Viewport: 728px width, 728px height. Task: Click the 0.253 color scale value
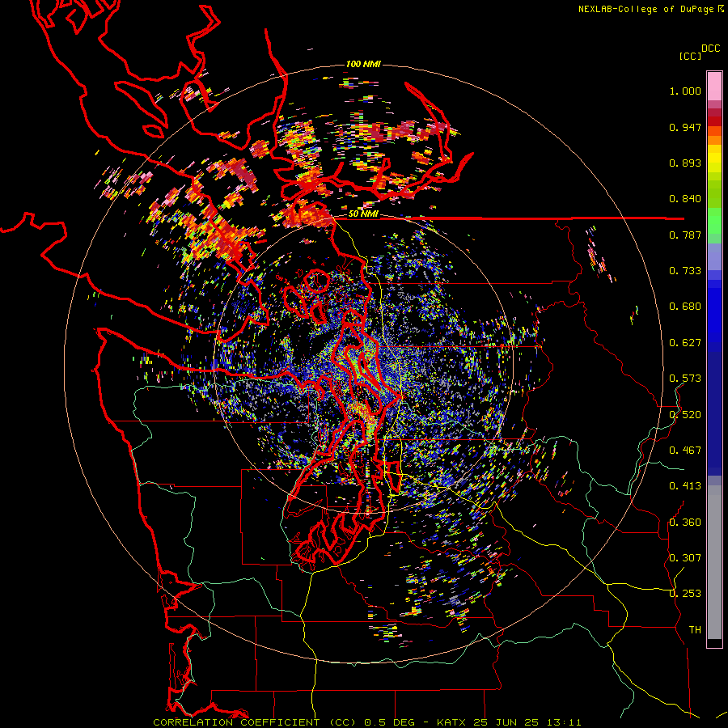[685, 594]
